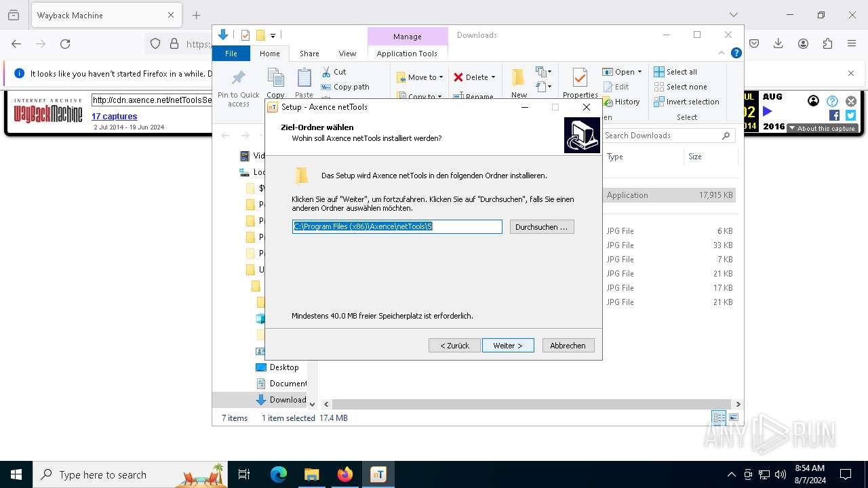
Task: Open File Explorer from taskbar
Action: 312,474
